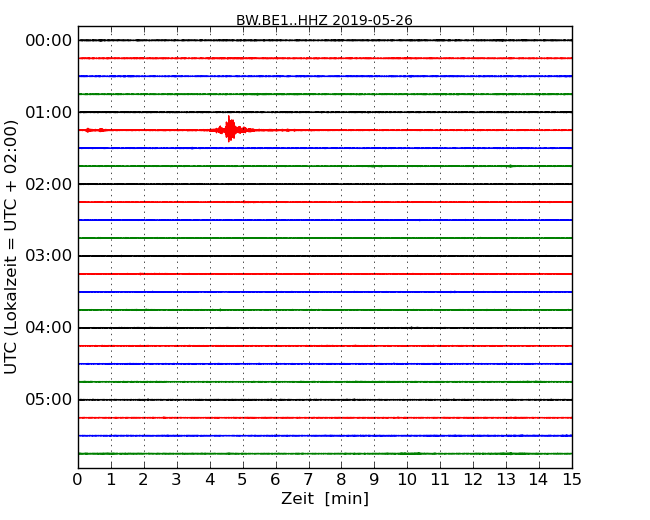Click the '2' x-axis tick label
This screenshot has width=650, height=520.
coord(143,480)
